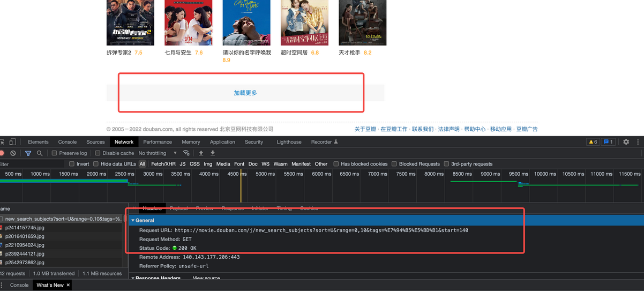This screenshot has width=644, height=291.
Task: Filter requests by Fetch/XHR
Action: click(163, 164)
